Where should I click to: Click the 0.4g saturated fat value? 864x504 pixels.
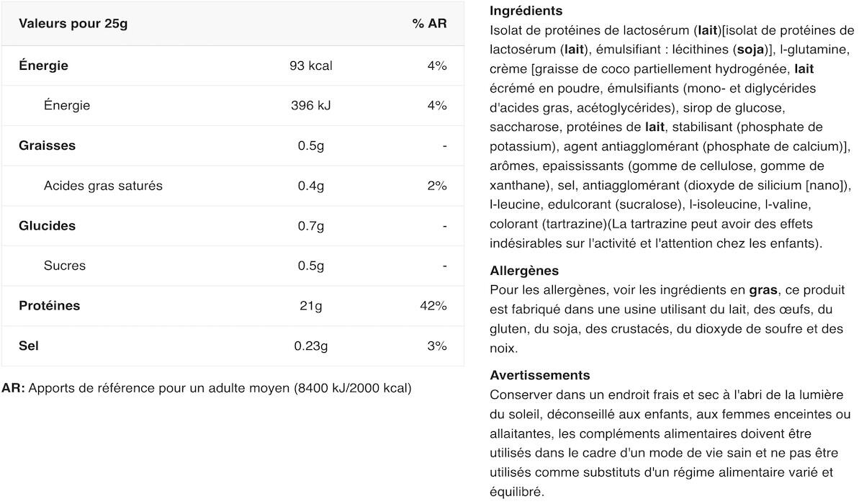point(311,186)
